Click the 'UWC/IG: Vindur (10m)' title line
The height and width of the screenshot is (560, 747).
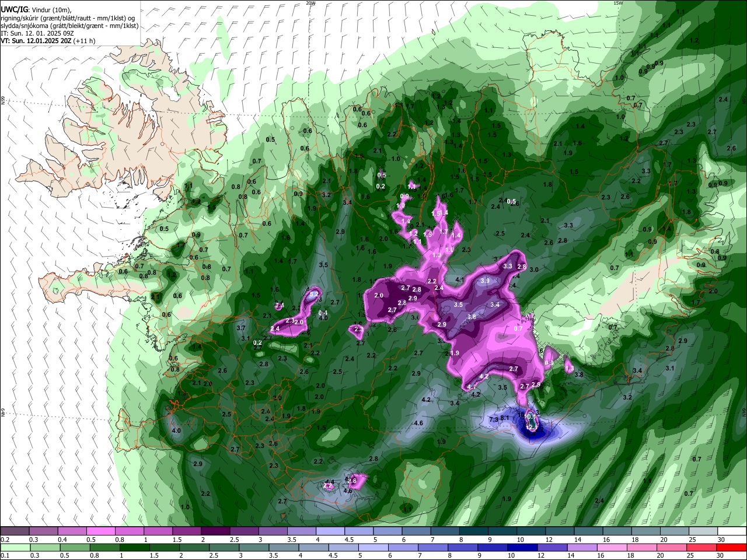(x=35, y=10)
